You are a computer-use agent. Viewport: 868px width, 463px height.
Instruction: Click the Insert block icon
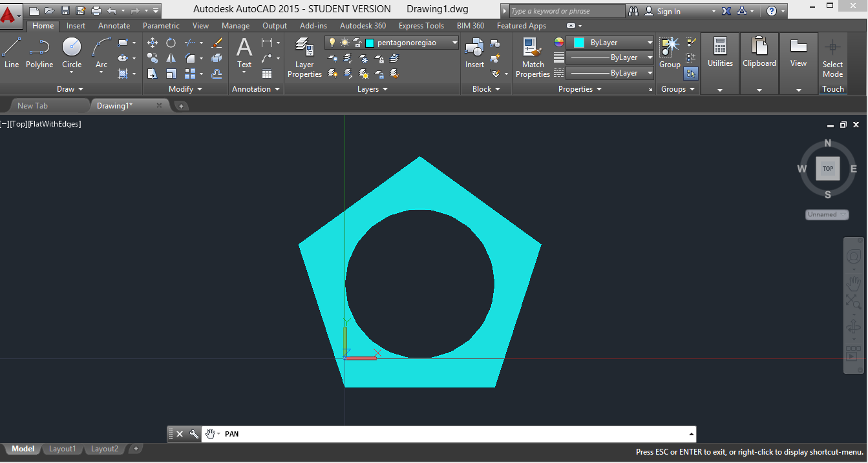coord(474,53)
